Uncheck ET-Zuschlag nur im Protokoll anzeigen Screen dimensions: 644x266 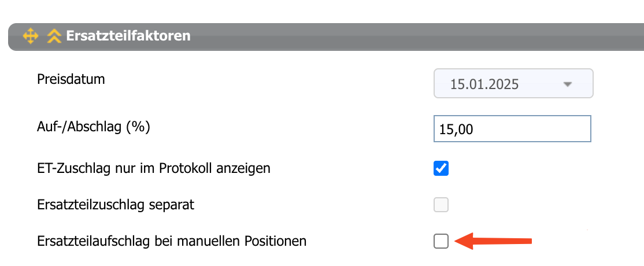coord(441,168)
